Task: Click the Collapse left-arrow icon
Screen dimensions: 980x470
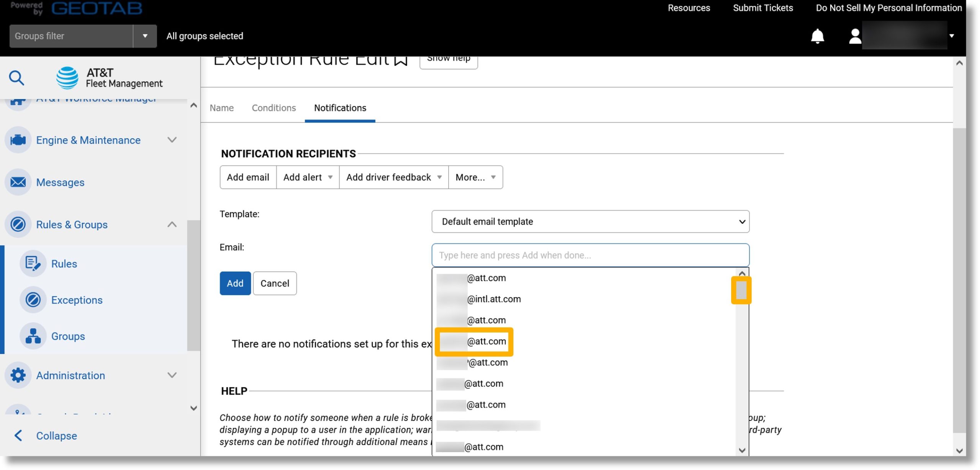Action: pyautogui.click(x=18, y=436)
